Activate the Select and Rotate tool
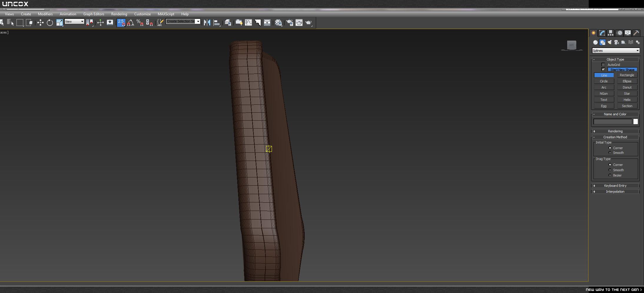644x293 pixels. [50, 23]
